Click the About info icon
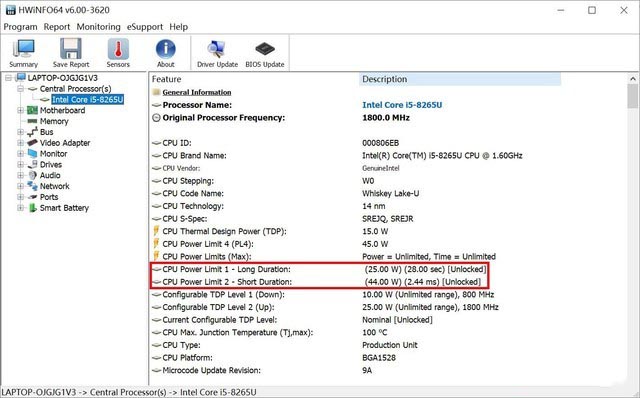Viewport: 640px width, 398px height. point(165,49)
